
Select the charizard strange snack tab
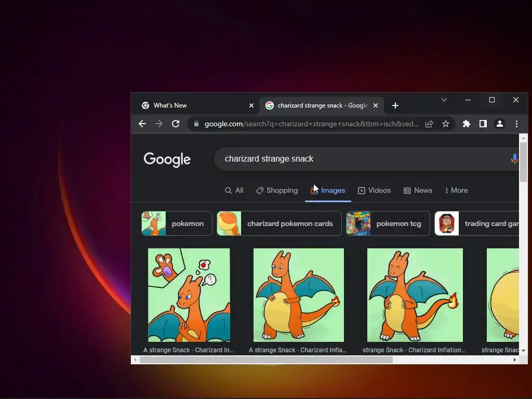tap(322, 105)
